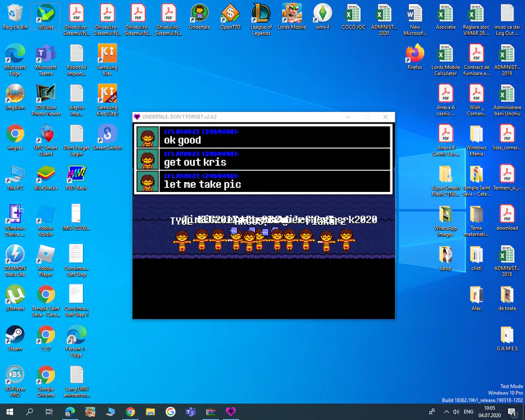Open the Lords Mobile Calculator Excel file
This screenshot has width=525, height=420.
[x=446, y=60]
